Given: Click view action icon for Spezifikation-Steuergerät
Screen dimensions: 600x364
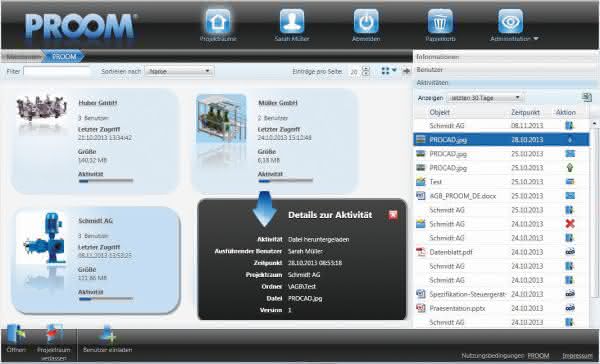Looking at the screenshot, I should tap(570, 294).
